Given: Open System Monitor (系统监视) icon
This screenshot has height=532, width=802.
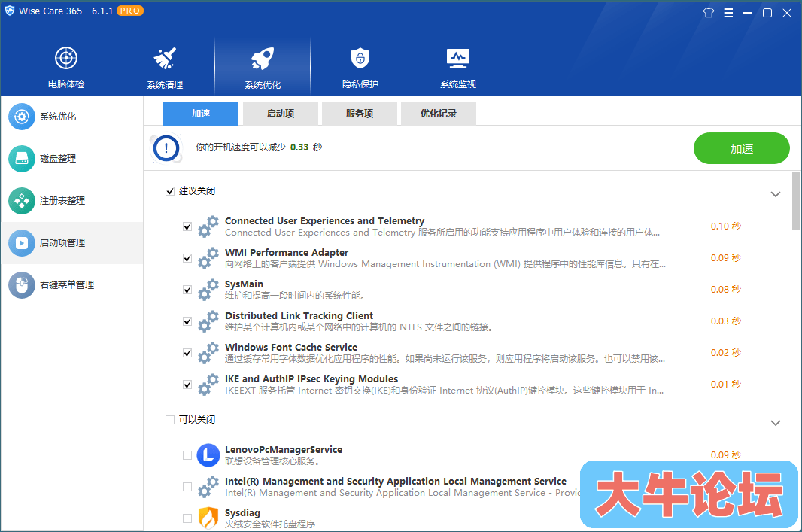Looking at the screenshot, I should [457, 58].
